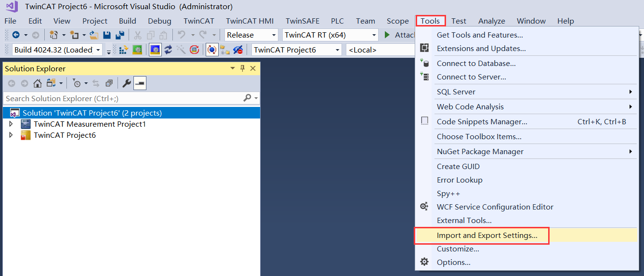Choose Connect to Database
This screenshot has width=644, height=276.
coord(526,63)
